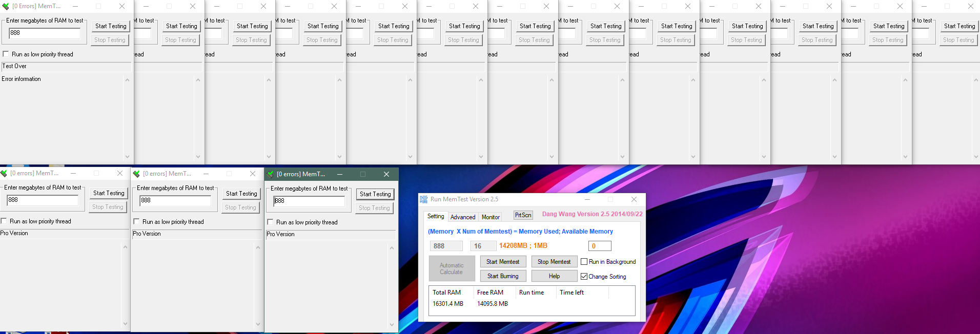Click Stop Testing in the Test Over window

click(110, 40)
